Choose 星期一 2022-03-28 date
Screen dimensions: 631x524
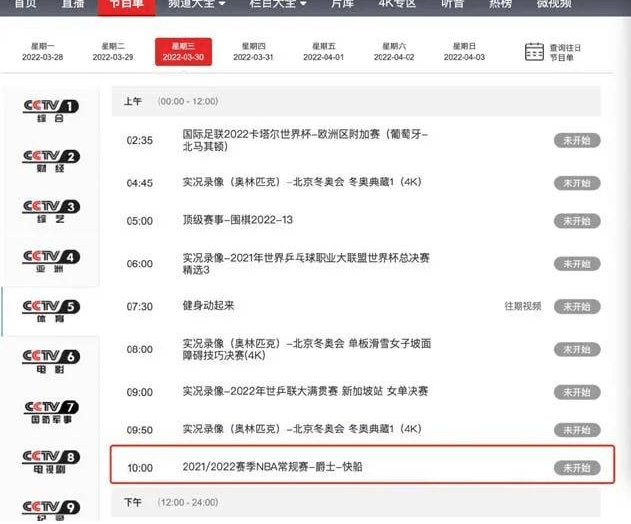tap(43, 52)
